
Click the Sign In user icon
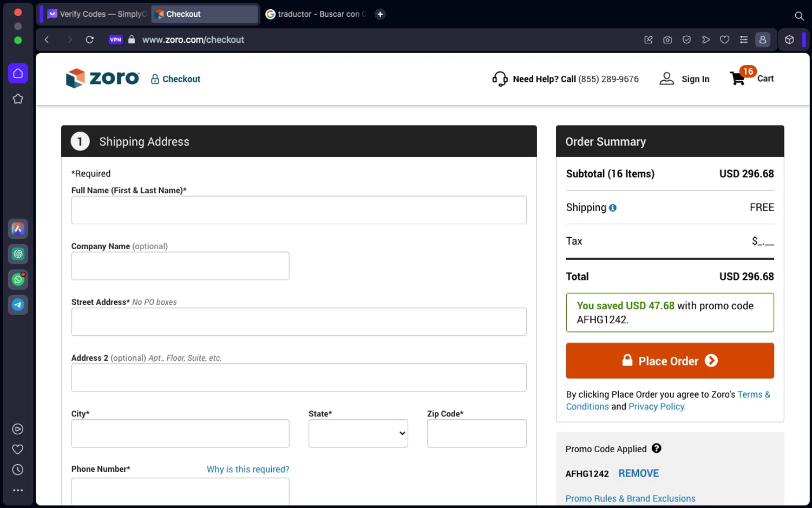click(666, 79)
